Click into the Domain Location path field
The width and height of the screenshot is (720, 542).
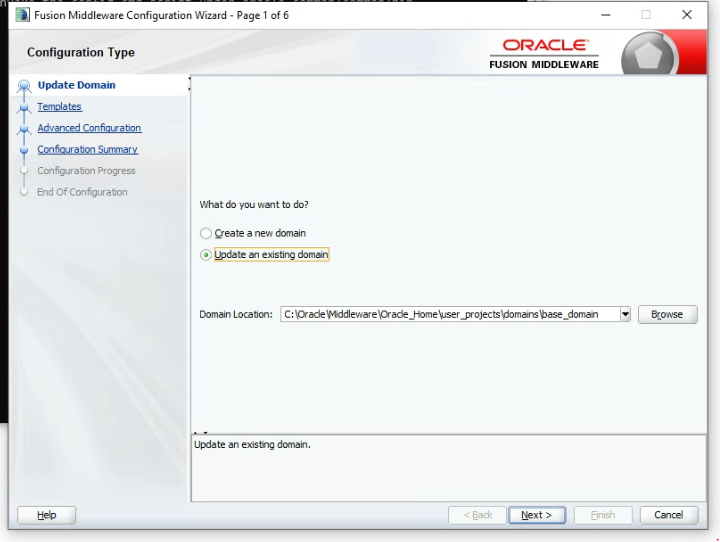[x=450, y=314]
